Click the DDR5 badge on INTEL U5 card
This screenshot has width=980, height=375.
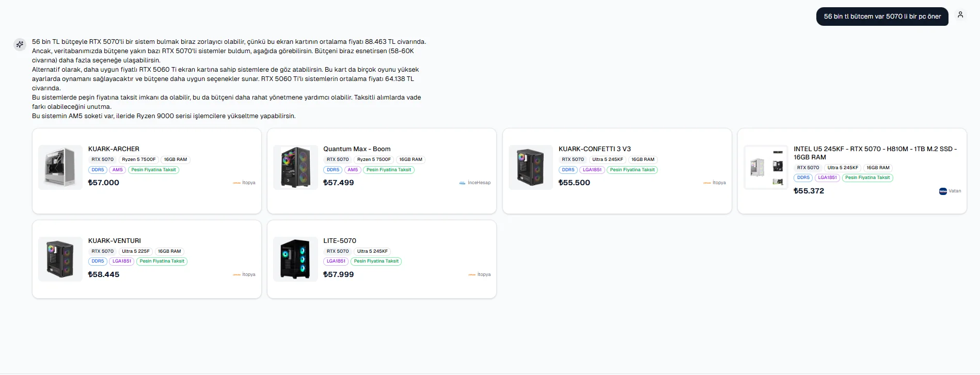[x=803, y=177]
